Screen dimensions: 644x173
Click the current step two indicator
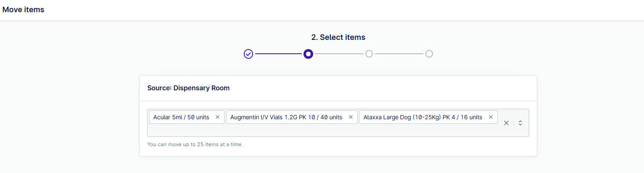coord(309,54)
